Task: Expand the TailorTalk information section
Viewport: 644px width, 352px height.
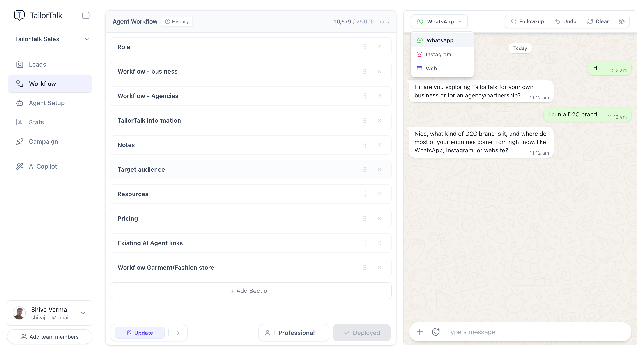Action: (x=251, y=120)
